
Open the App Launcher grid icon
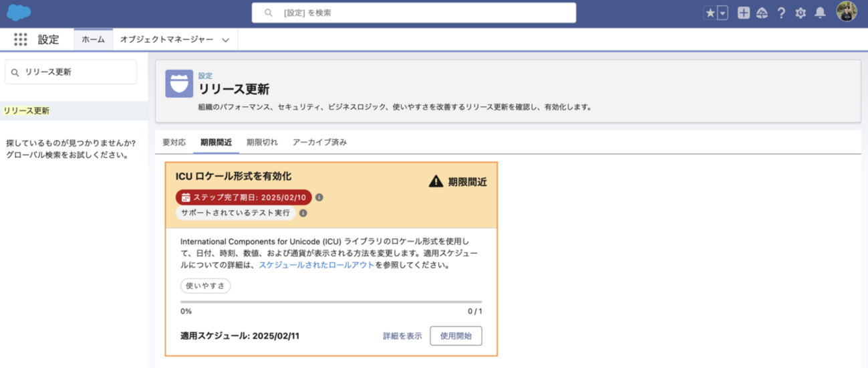[x=21, y=39]
